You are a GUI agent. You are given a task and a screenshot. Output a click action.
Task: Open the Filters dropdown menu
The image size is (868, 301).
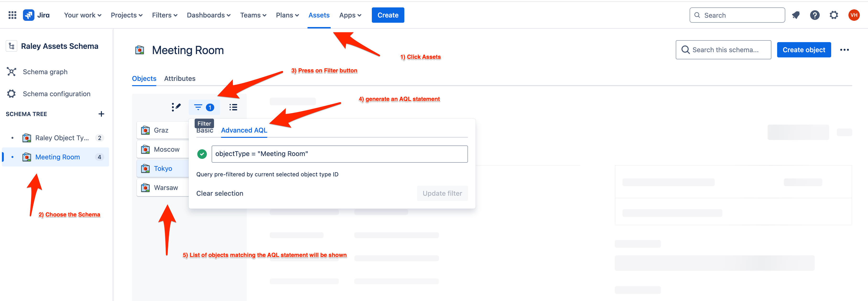click(165, 15)
